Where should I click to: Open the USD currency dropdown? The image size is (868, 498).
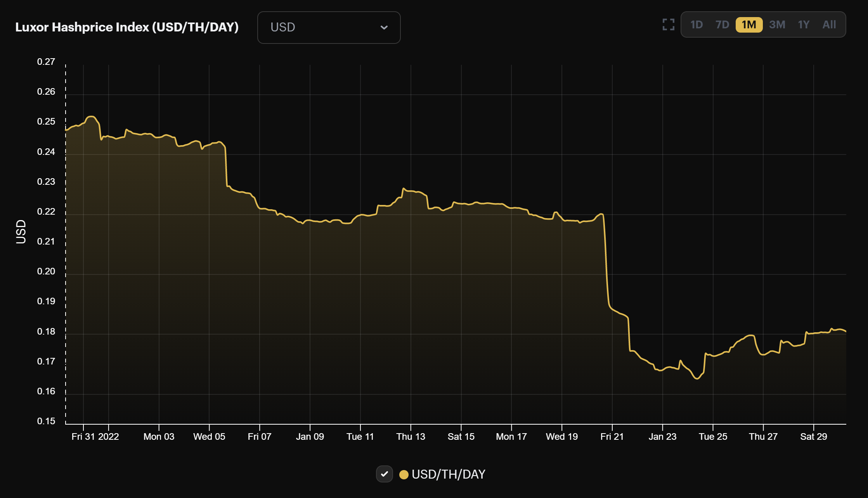[x=329, y=28]
